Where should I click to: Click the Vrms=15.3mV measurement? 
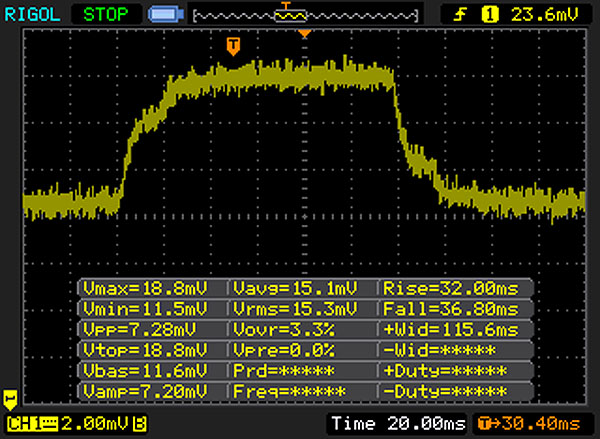pos(295,309)
